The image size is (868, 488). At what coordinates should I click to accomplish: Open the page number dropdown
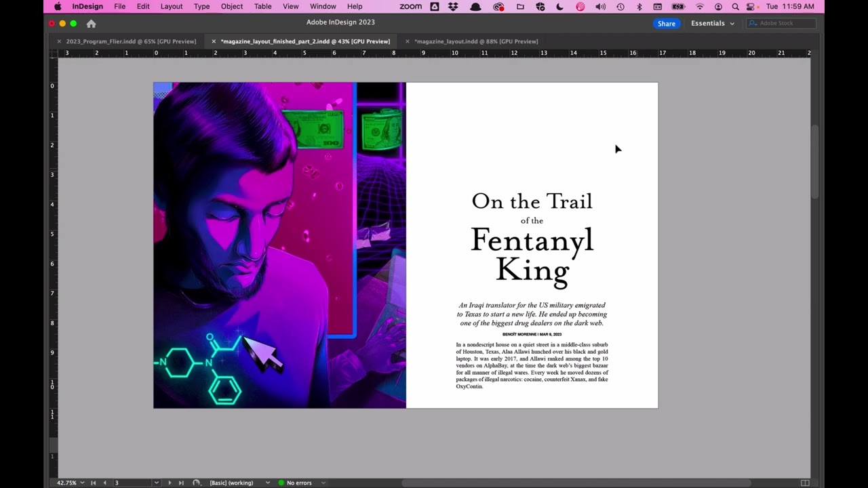(x=156, y=483)
